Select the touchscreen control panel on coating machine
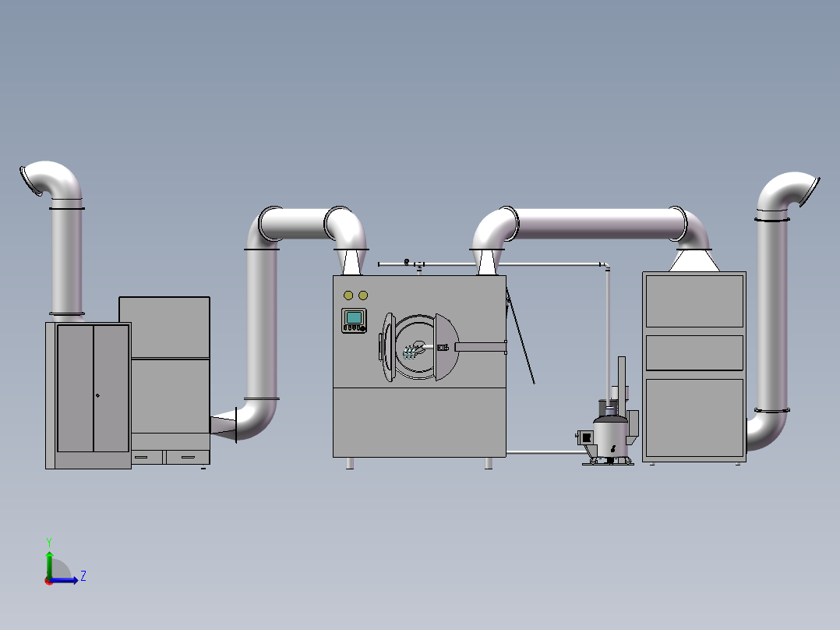 point(354,320)
